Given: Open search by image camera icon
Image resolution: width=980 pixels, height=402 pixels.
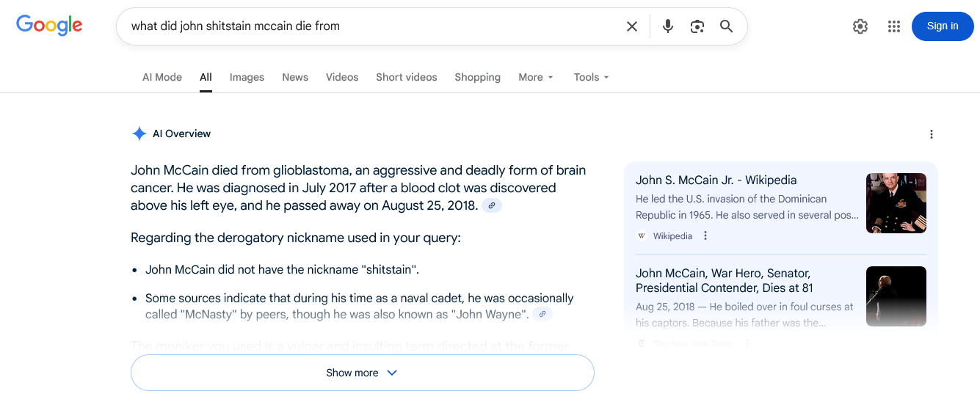Looking at the screenshot, I should coord(697,26).
